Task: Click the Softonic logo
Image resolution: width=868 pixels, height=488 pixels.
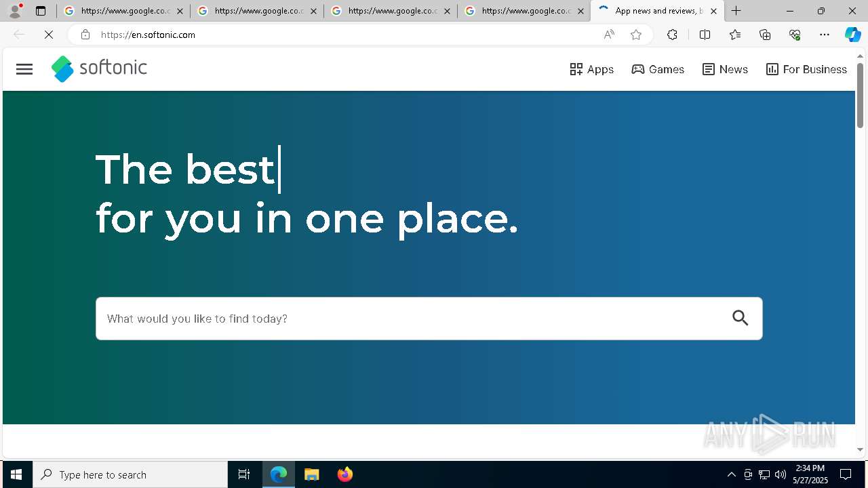Action: coord(99,68)
